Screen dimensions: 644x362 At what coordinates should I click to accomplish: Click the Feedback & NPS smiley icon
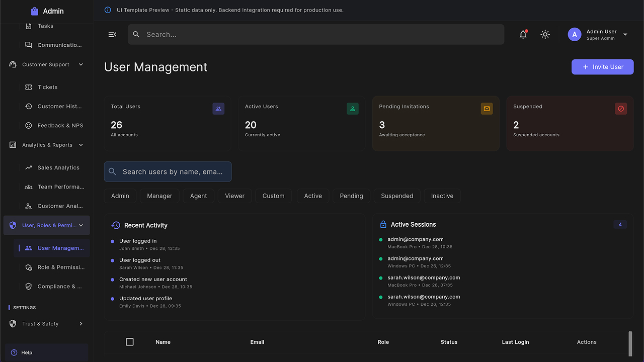tap(29, 125)
